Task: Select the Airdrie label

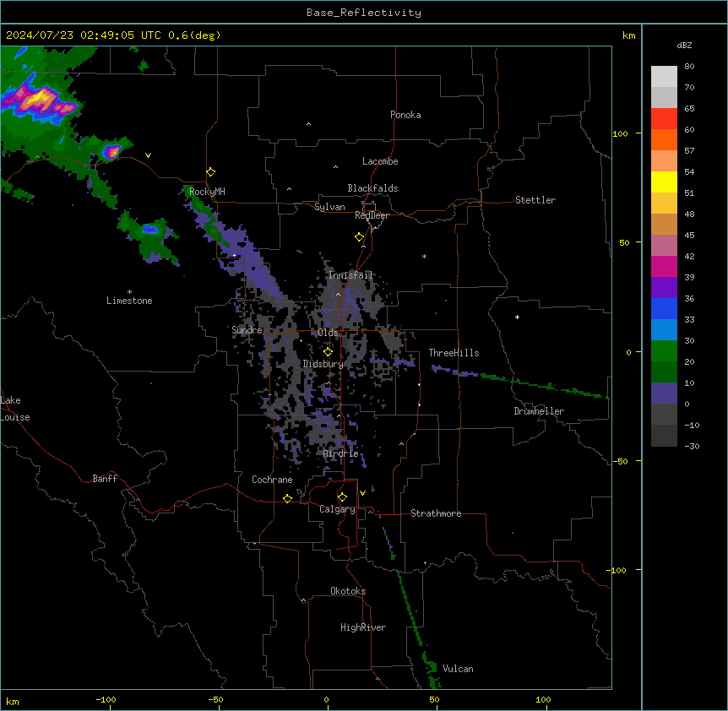Action: 341,453
